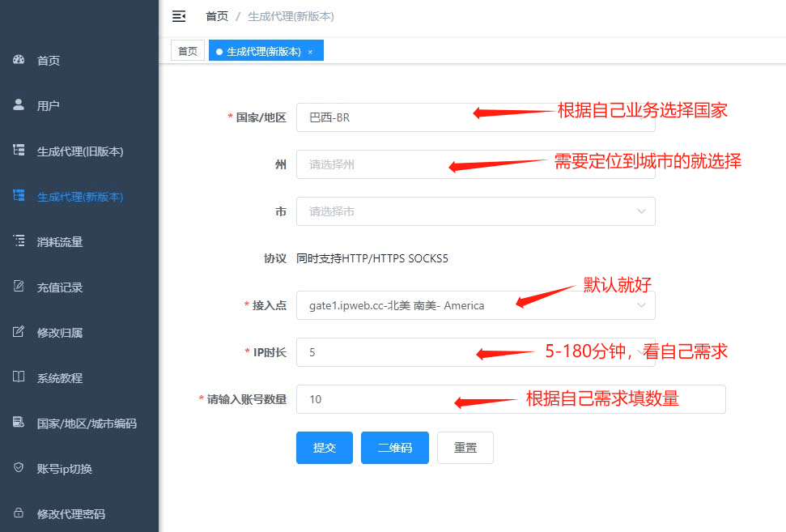Screen dimensions: 786x532
Task: Open 生成代理(新版本) in the sidebar menu
Action: (x=79, y=197)
